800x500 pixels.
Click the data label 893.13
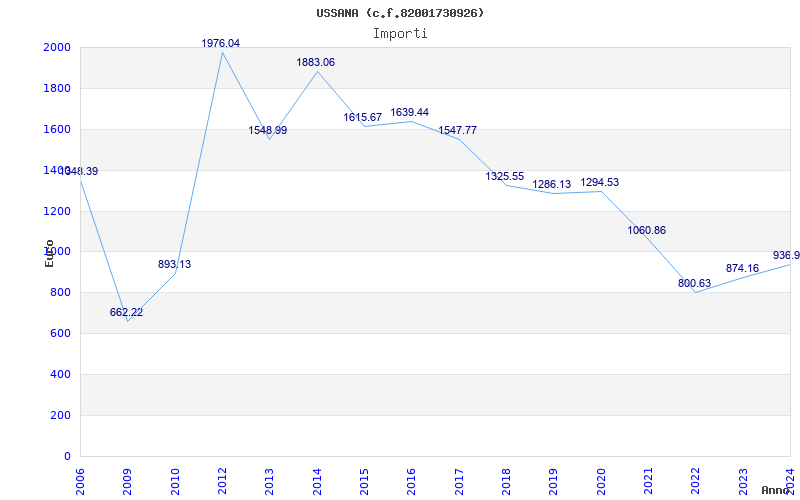point(174,264)
